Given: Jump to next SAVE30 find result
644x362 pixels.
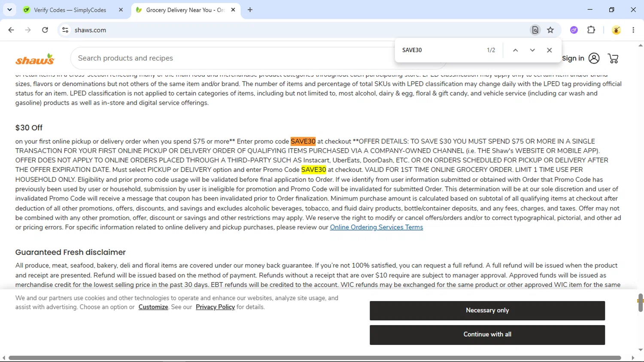Looking at the screenshot, I should pyautogui.click(x=532, y=50).
